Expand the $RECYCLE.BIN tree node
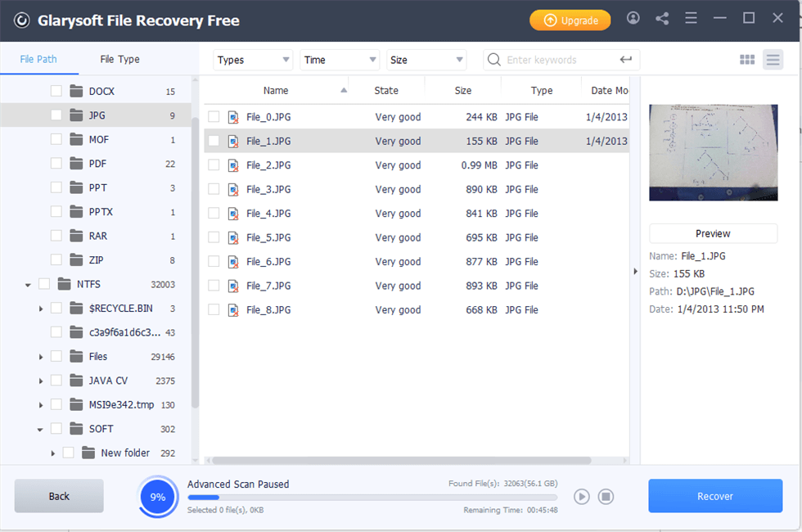This screenshot has width=802, height=532. [41, 309]
